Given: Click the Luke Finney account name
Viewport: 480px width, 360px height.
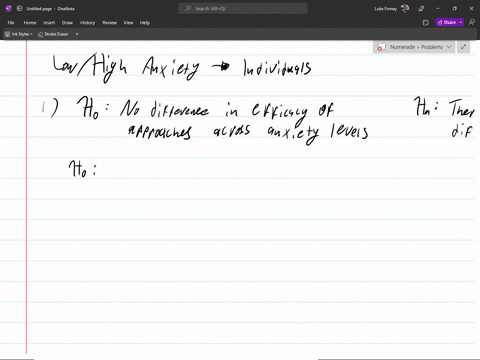Looking at the screenshot, I should pyautogui.click(x=385, y=9).
